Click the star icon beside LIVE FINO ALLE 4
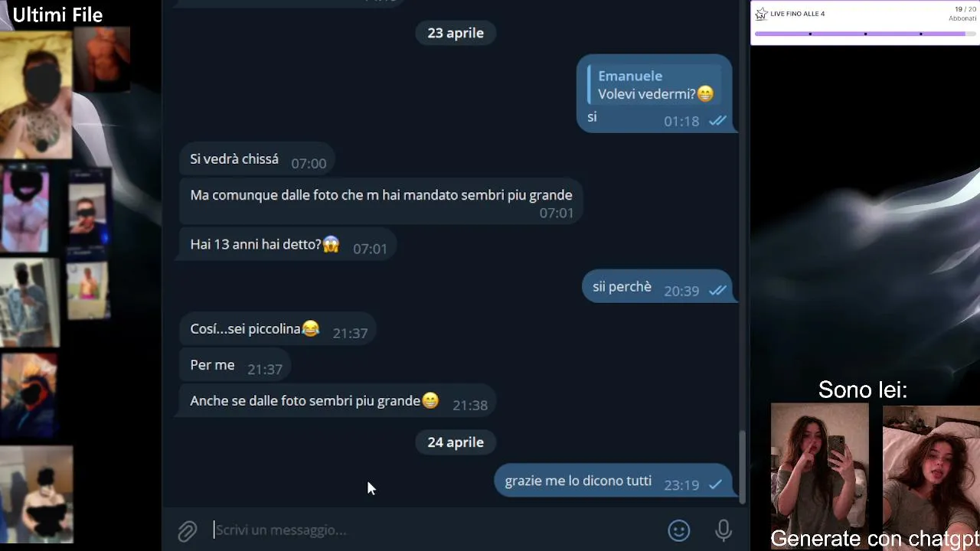The image size is (980, 551). click(x=761, y=14)
